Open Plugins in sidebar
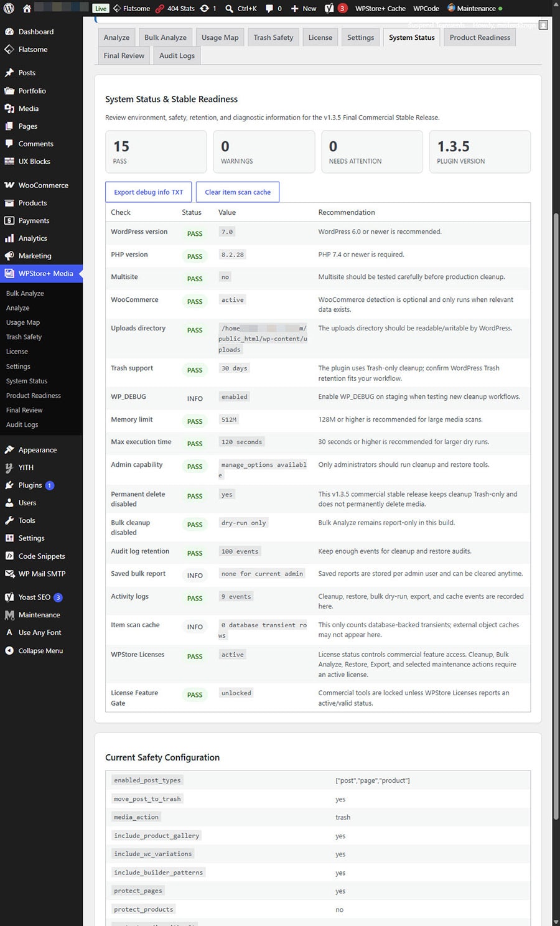This screenshot has width=560, height=926. [30, 485]
